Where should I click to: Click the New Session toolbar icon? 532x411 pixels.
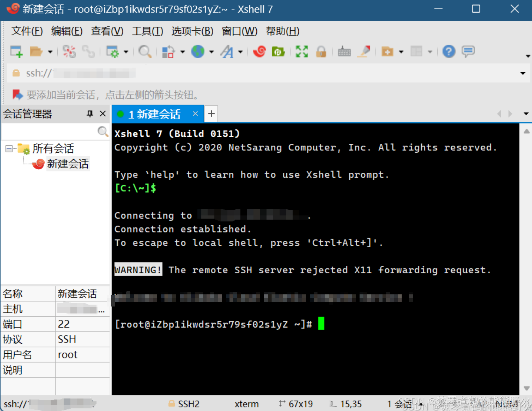point(16,51)
